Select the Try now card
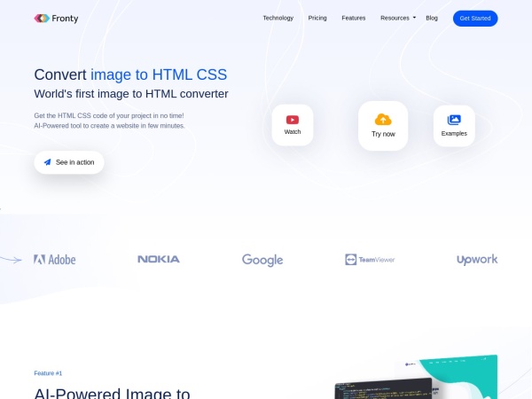This screenshot has height=399, width=532. 383,126
